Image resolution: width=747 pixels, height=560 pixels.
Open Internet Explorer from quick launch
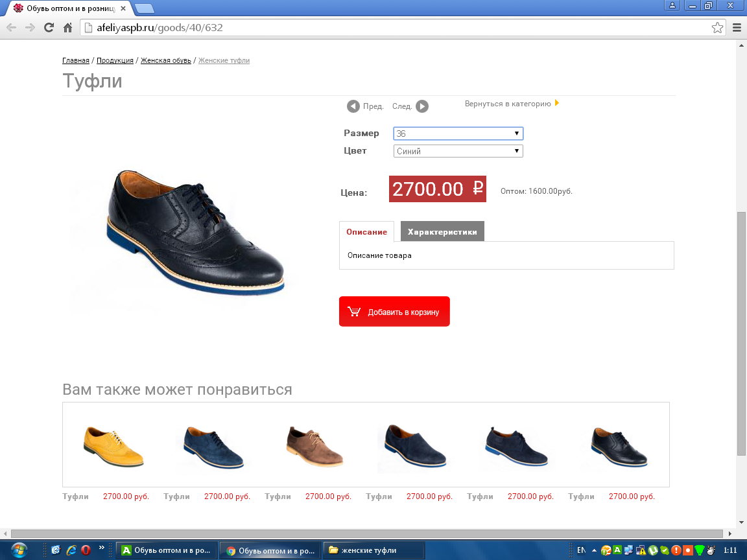click(x=71, y=550)
